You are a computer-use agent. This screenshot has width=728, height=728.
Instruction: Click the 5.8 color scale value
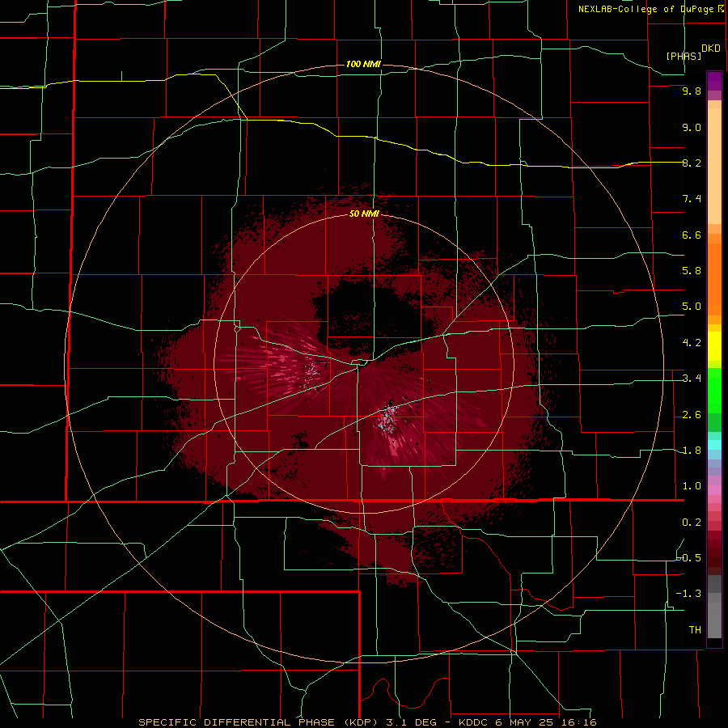pos(692,271)
